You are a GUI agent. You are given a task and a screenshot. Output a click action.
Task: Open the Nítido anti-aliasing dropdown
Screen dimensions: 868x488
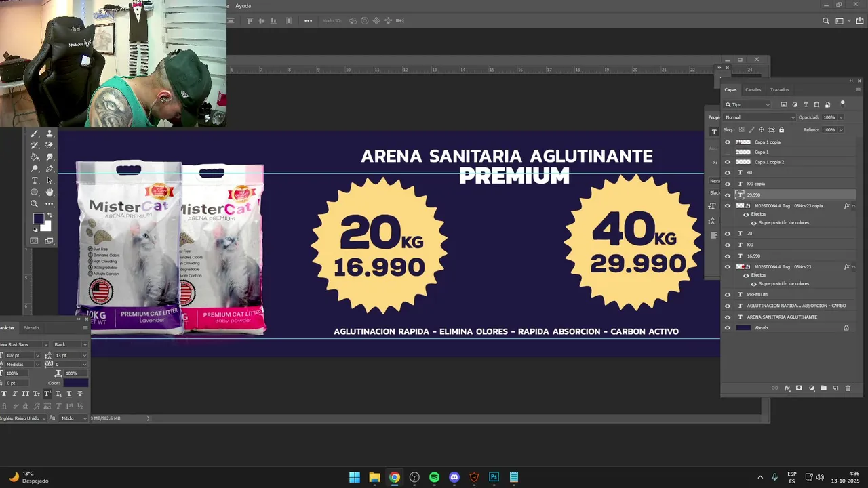(x=73, y=418)
